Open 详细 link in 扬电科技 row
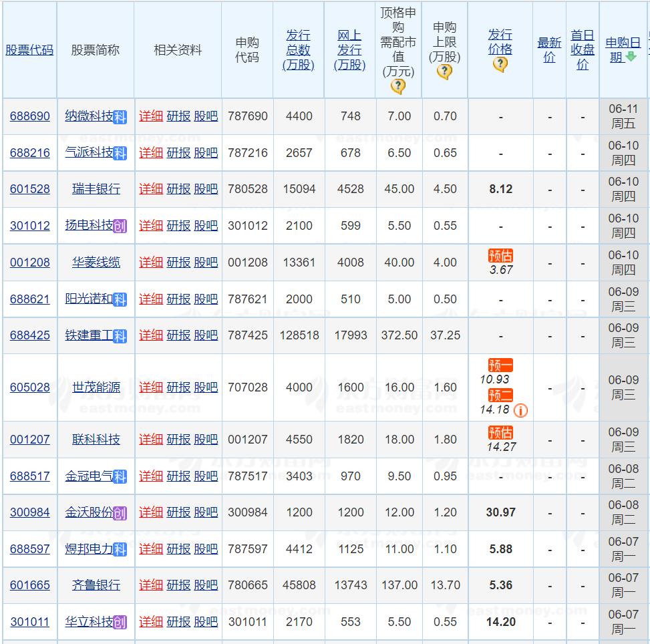Screen dimensions: 650x644 click(151, 226)
